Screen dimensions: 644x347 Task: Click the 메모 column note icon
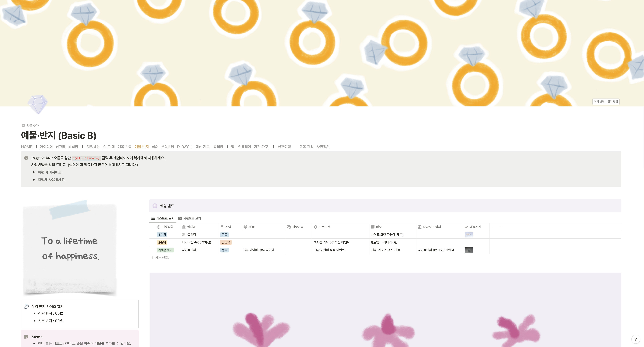coord(373,227)
